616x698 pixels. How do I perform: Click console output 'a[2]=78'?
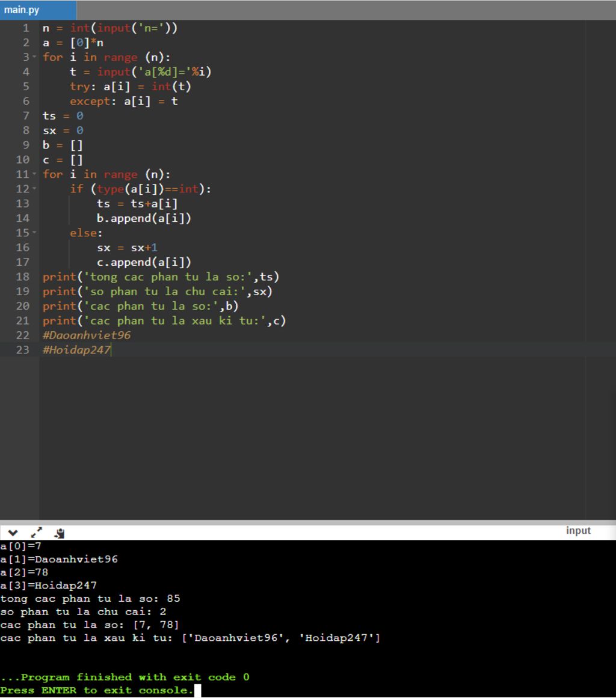24,572
